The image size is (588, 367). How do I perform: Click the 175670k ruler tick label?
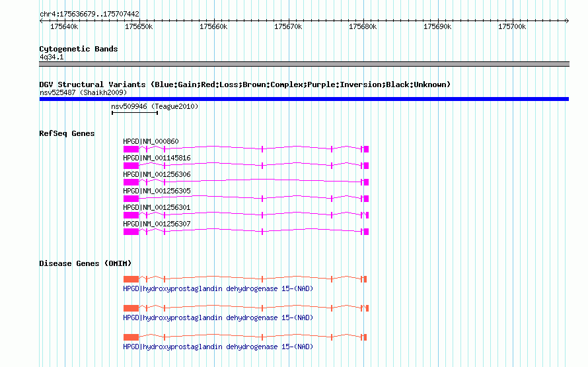pyautogui.click(x=288, y=26)
